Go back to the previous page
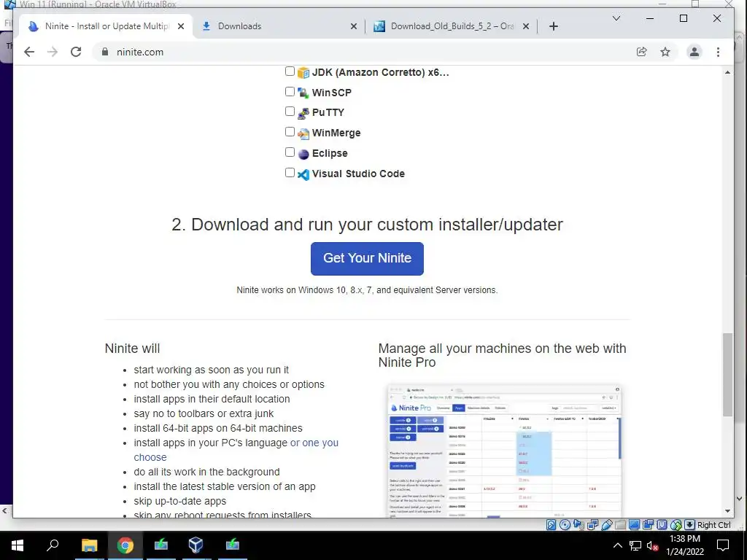Viewport: 747px width, 560px height. pyautogui.click(x=29, y=52)
